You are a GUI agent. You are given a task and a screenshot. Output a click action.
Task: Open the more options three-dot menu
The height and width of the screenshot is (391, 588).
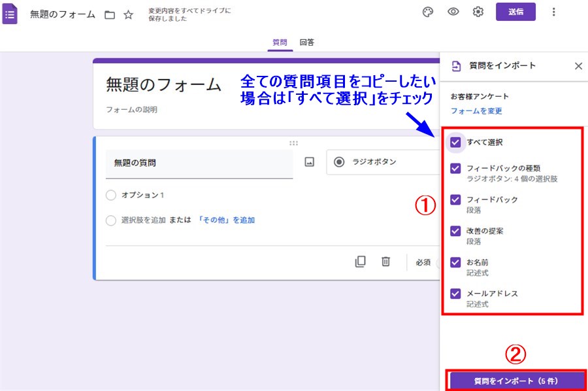click(x=554, y=12)
